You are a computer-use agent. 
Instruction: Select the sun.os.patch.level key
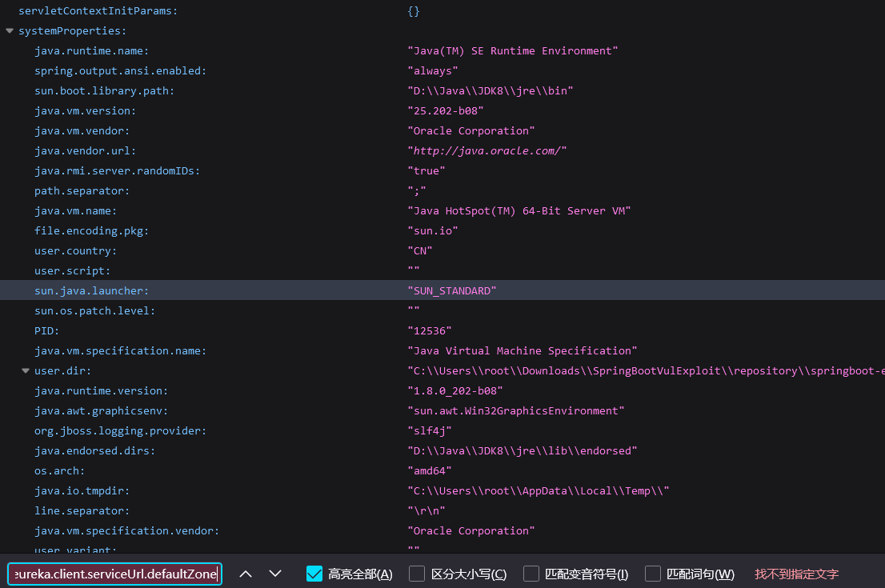coord(94,311)
